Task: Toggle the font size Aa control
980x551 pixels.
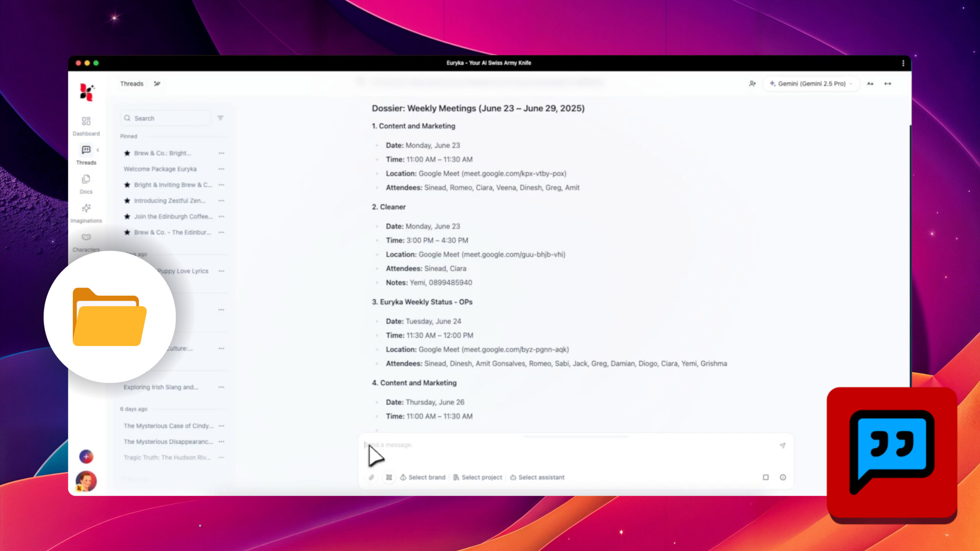Action: pos(870,83)
